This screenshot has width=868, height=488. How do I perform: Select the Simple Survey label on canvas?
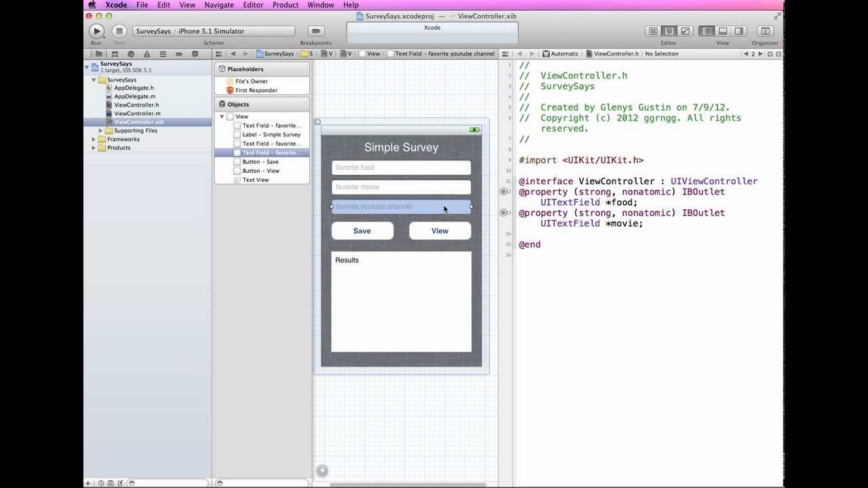(x=401, y=147)
